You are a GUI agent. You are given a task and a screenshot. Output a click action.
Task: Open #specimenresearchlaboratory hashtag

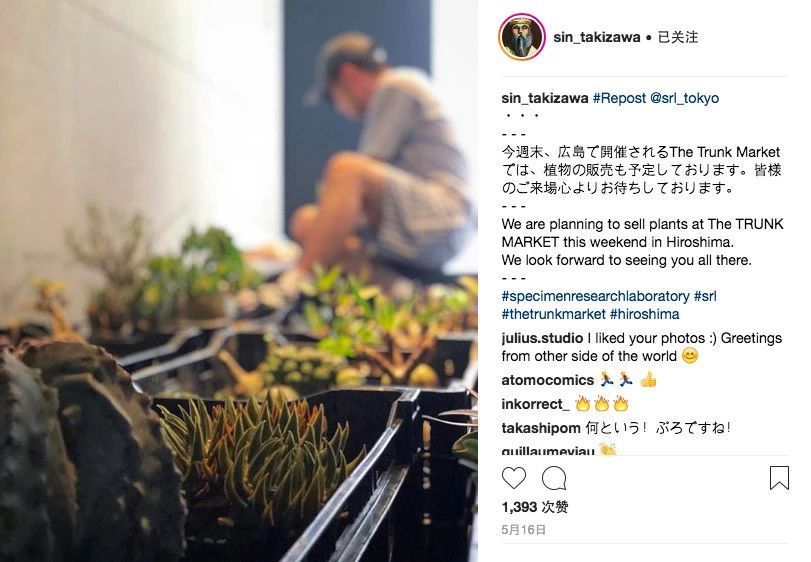point(595,296)
